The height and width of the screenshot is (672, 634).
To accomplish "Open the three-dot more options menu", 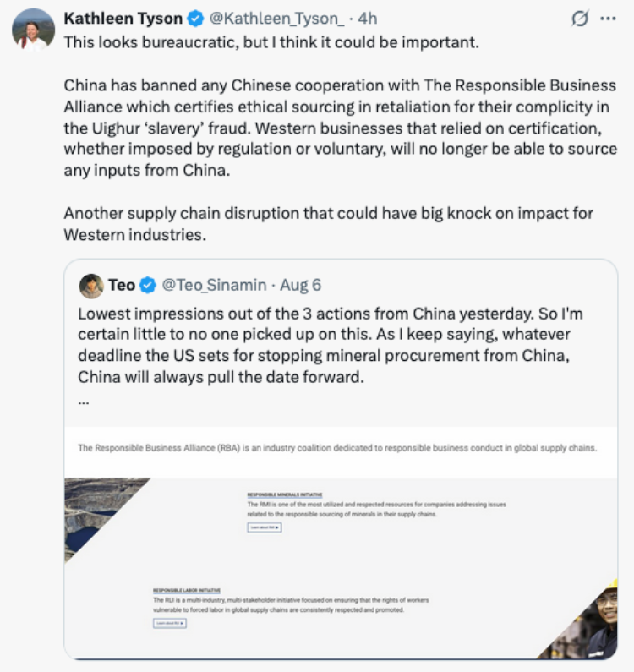I will pos(608,19).
